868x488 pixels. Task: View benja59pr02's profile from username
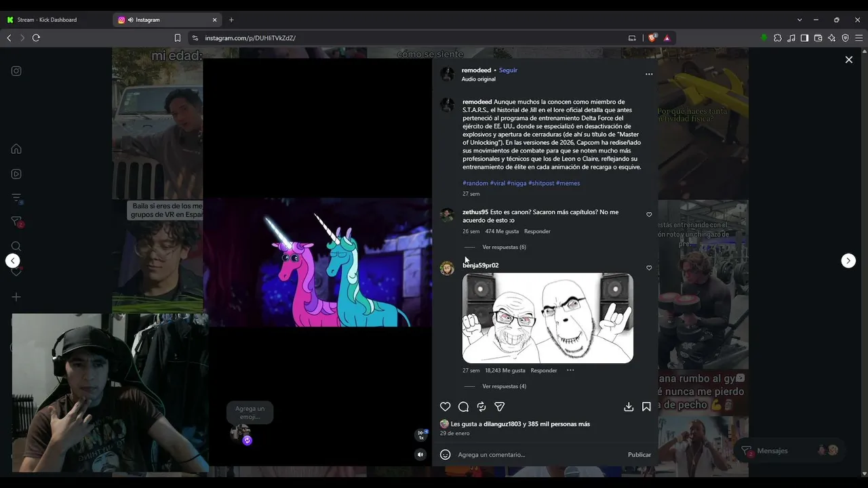(x=481, y=266)
